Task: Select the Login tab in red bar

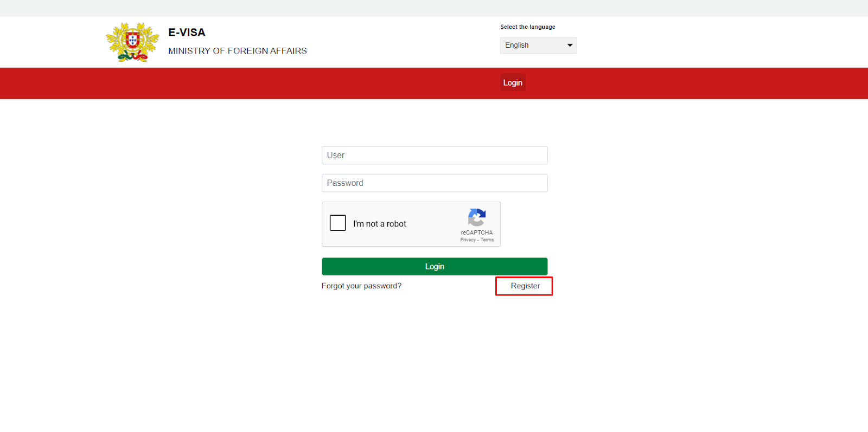Action: [513, 82]
